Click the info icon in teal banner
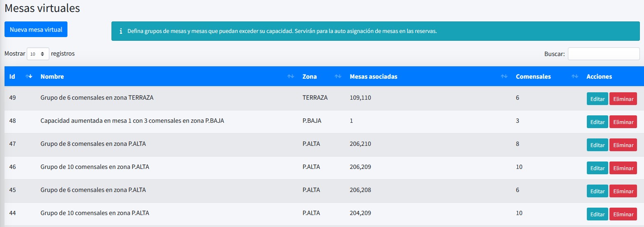644x227 pixels. pyautogui.click(x=120, y=31)
